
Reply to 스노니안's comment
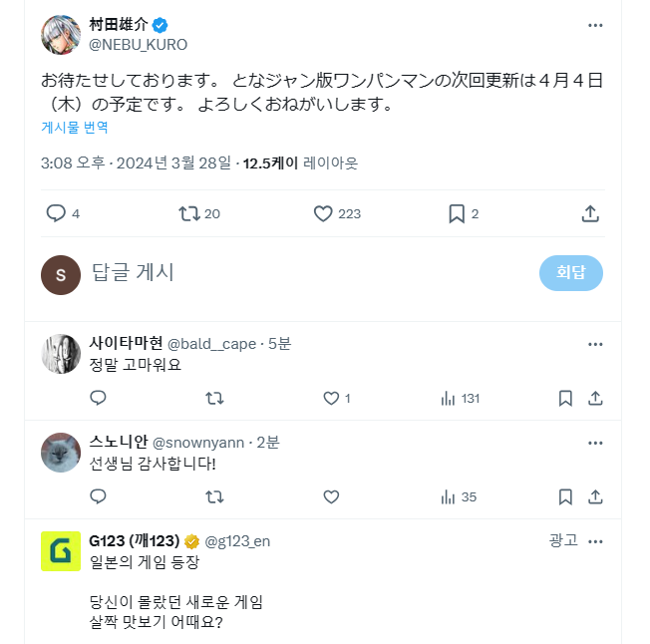(x=98, y=496)
